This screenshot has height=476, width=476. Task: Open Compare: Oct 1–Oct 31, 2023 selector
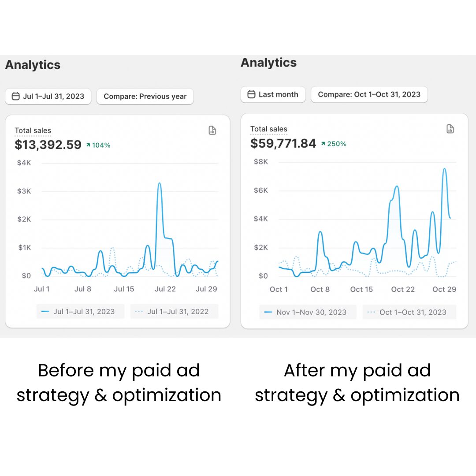369,94
